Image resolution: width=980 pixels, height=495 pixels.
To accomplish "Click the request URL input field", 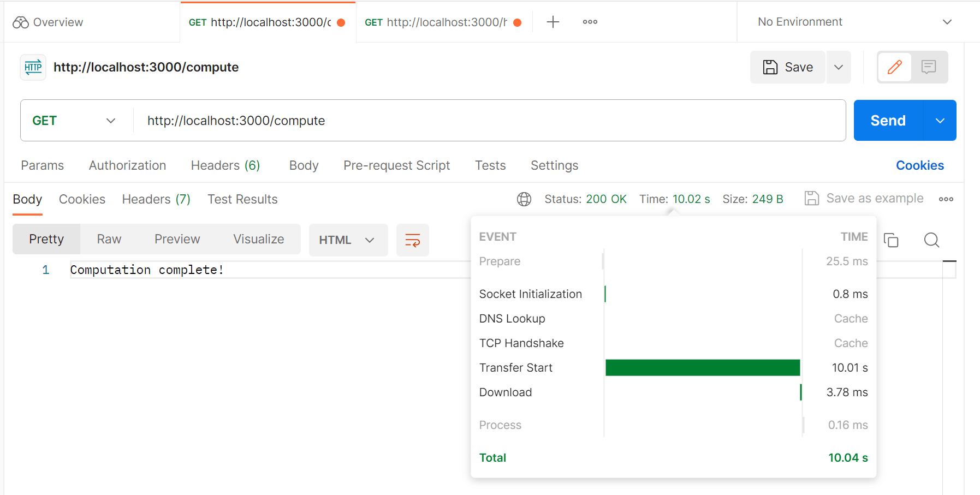I will [490, 121].
